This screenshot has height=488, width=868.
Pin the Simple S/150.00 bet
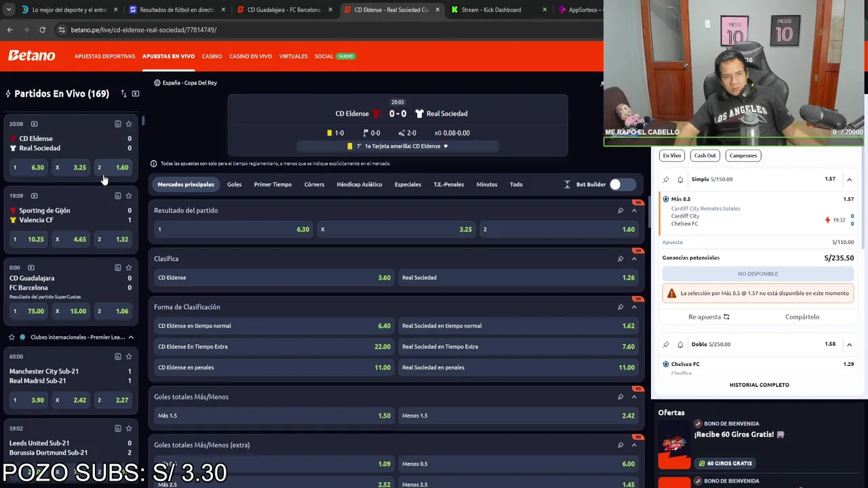tap(666, 180)
